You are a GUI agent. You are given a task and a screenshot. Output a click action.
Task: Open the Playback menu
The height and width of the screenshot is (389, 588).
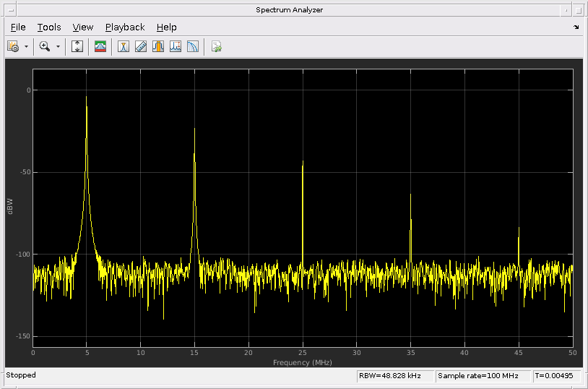coord(125,27)
